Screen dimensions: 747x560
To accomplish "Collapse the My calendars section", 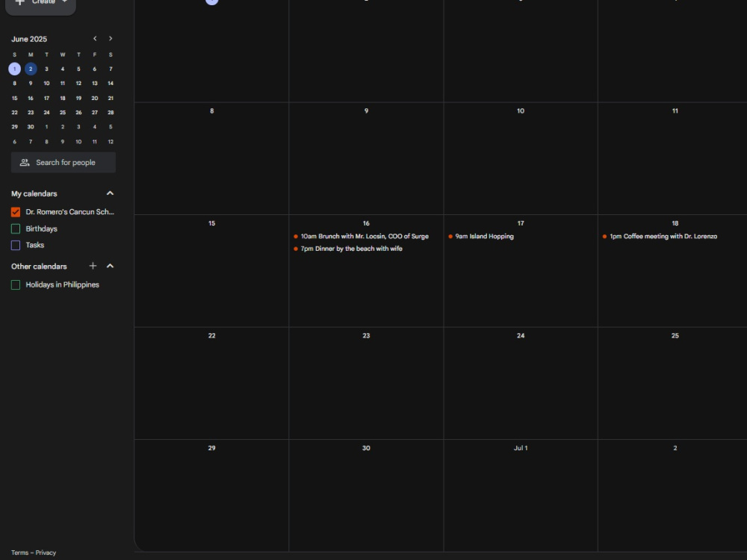I will coord(110,193).
